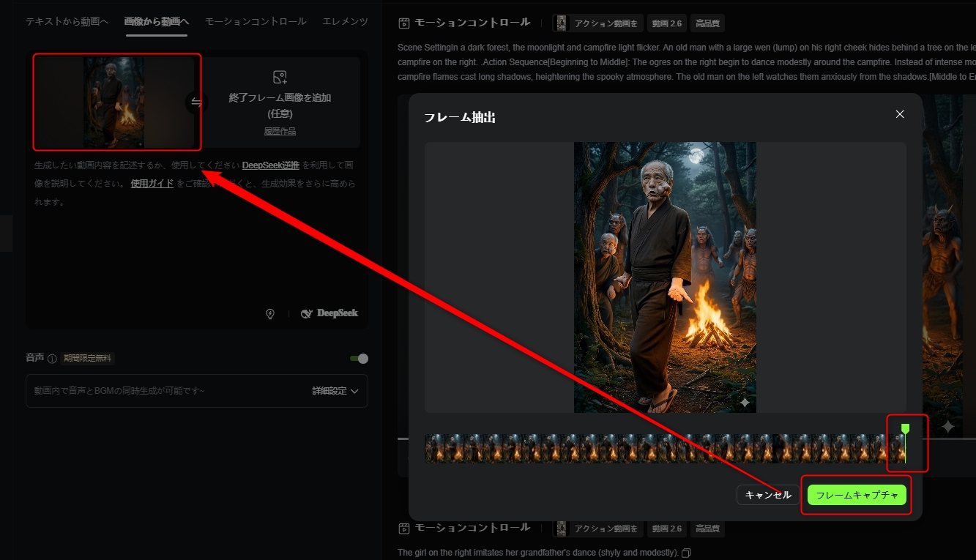976x560 pixels.
Task: Open the 使用ガイド link
Action: 152,184
